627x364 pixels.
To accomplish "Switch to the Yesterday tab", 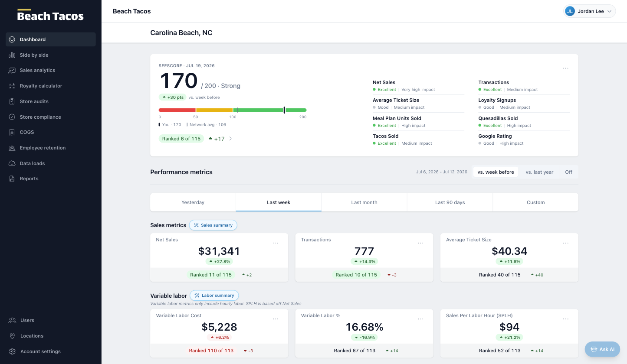I will 193,202.
